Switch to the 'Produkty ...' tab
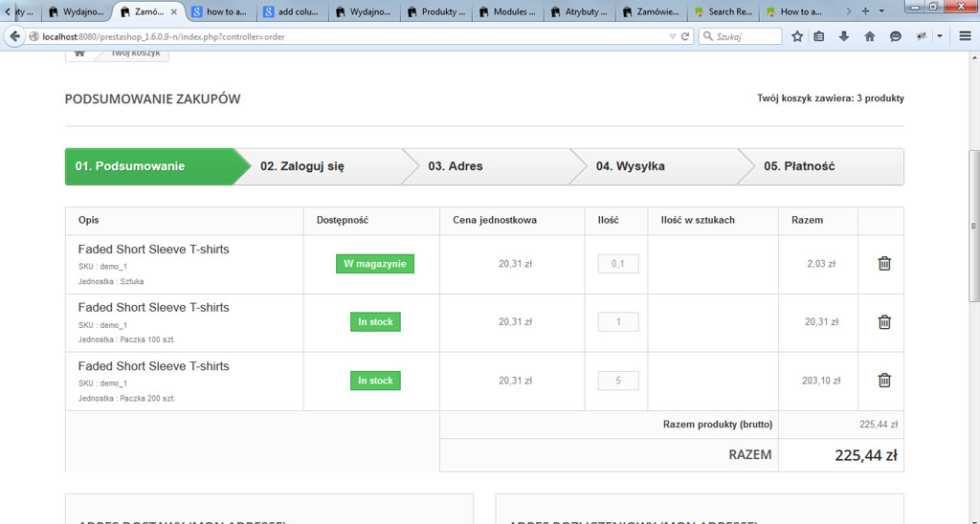This screenshot has height=524, width=980. click(436, 11)
